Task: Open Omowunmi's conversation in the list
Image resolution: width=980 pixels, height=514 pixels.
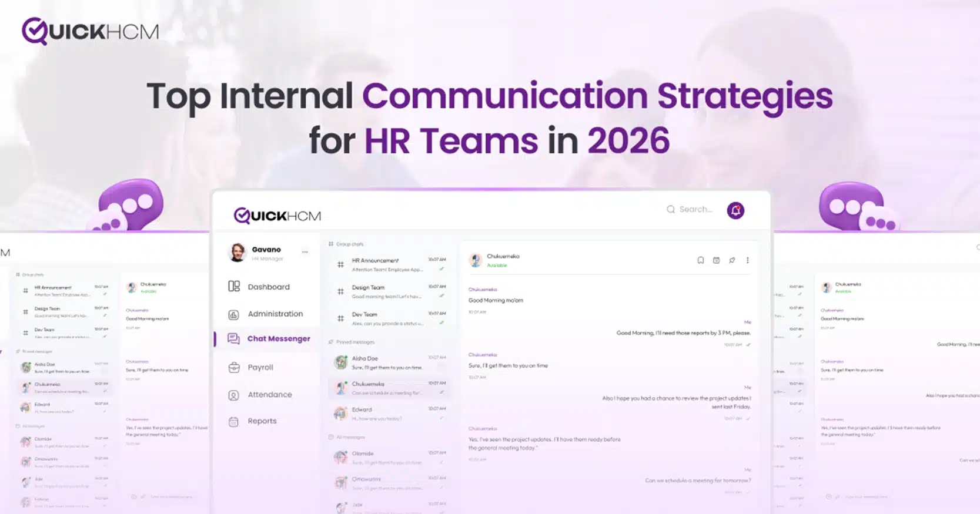Action: (390, 483)
